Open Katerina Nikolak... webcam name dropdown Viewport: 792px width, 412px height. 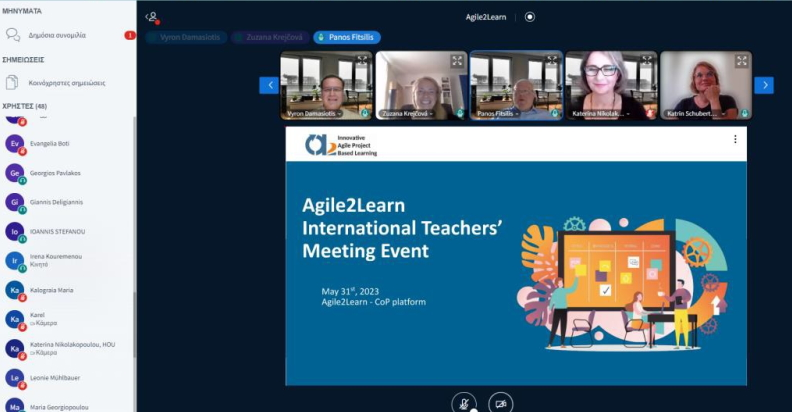point(601,114)
